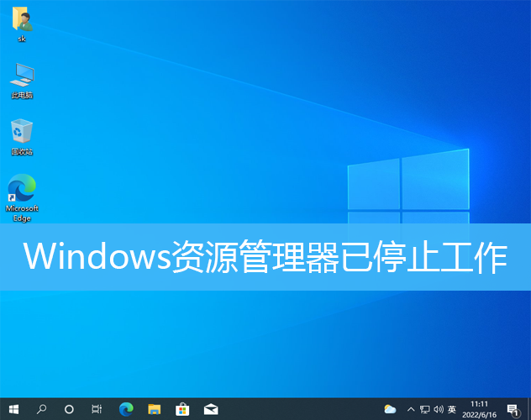Open taskbar search magnifier
531x420 pixels.
[x=41, y=409]
